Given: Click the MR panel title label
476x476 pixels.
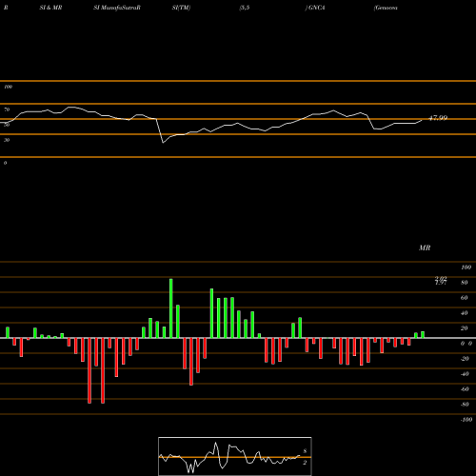Looking at the screenshot, I should click(x=425, y=248).
